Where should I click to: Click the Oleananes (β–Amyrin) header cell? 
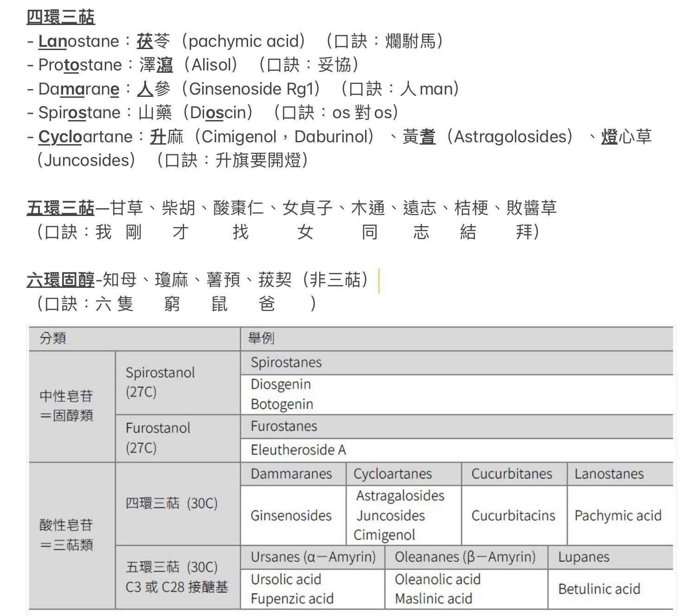465,557
